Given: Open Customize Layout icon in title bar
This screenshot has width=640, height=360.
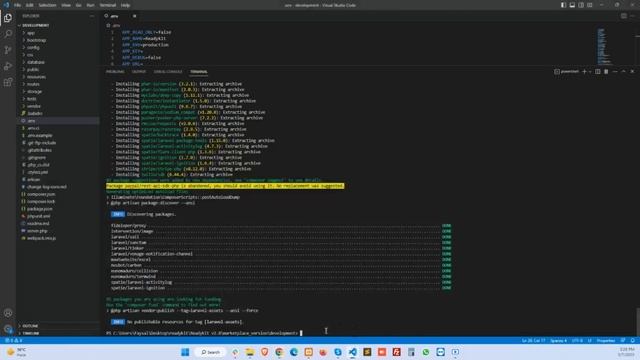Looking at the screenshot, I should [590, 5].
